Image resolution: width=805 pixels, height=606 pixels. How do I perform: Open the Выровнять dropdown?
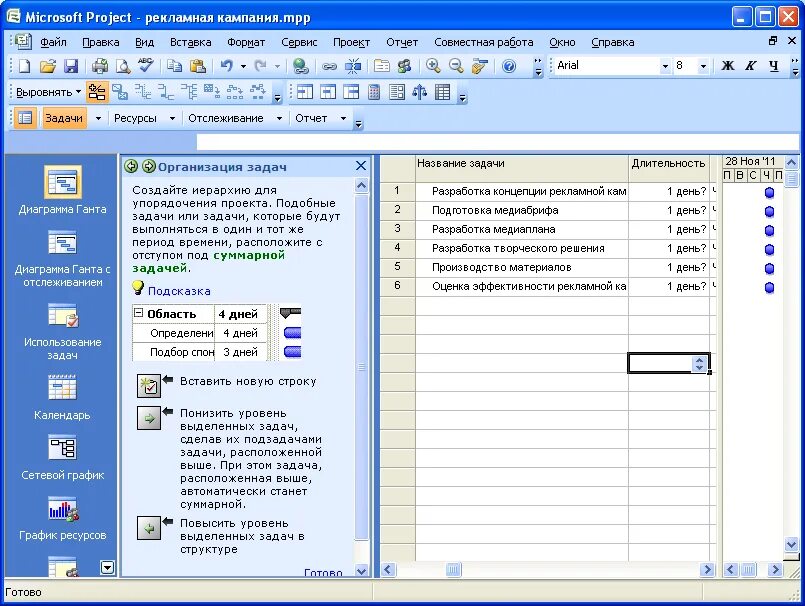(x=48, y=92)
